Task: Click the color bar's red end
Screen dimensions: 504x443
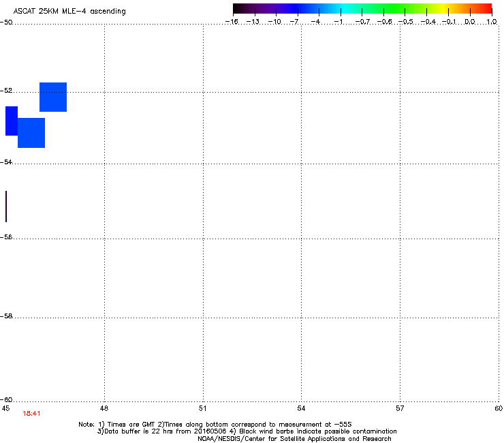Action: click(x=486, y=8)
